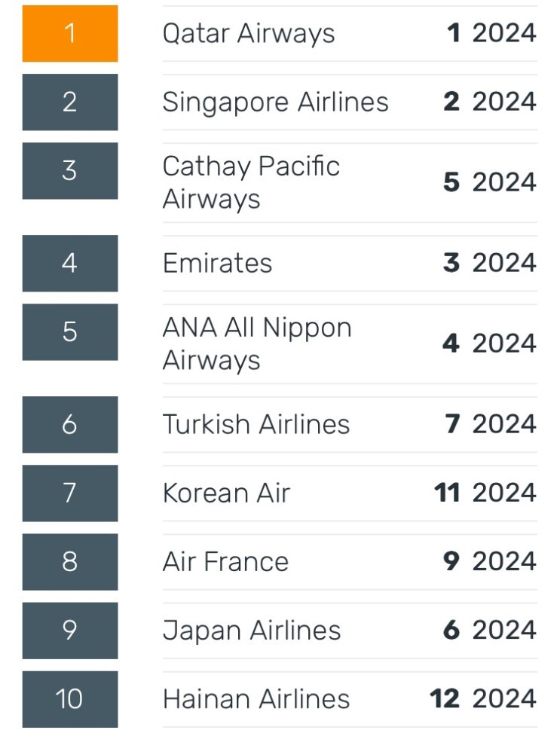This screenshot has height=730, width=560.
Task: Select the Turkish Airlines name
Action: [256, 425]
